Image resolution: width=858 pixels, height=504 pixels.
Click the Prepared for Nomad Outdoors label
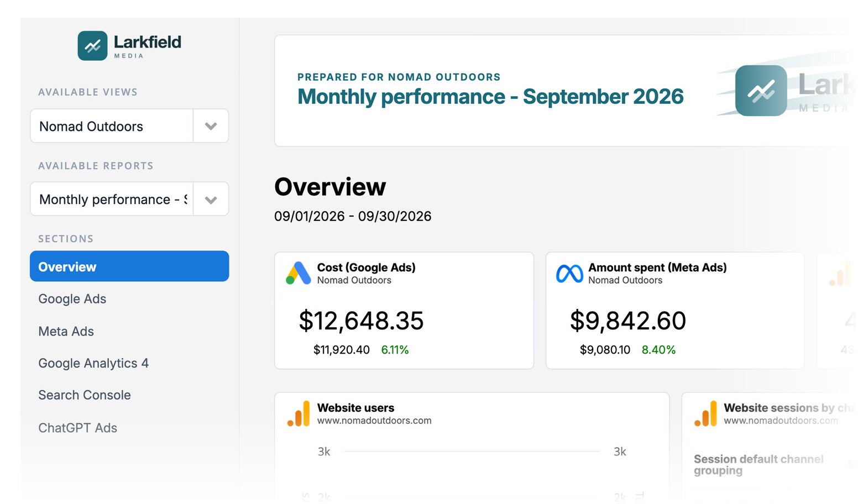tap(399, 77)
